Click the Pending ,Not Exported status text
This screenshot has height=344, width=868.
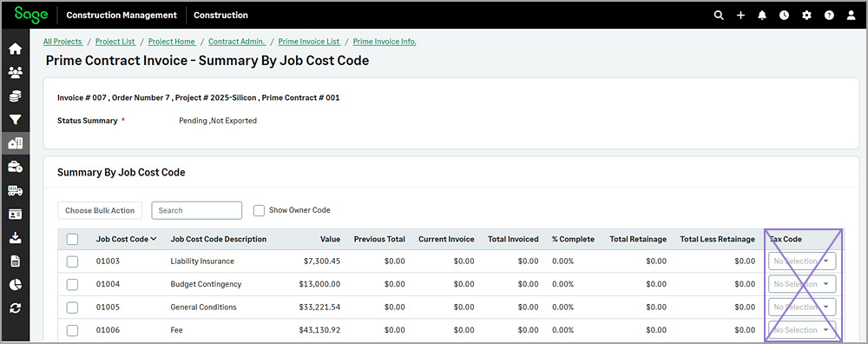click(218, 120)
